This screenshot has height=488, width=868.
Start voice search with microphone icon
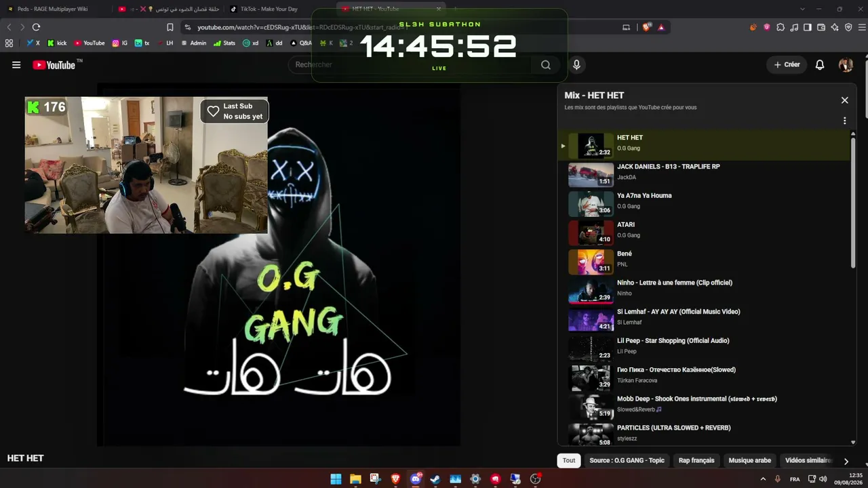(x=576, y=65)
